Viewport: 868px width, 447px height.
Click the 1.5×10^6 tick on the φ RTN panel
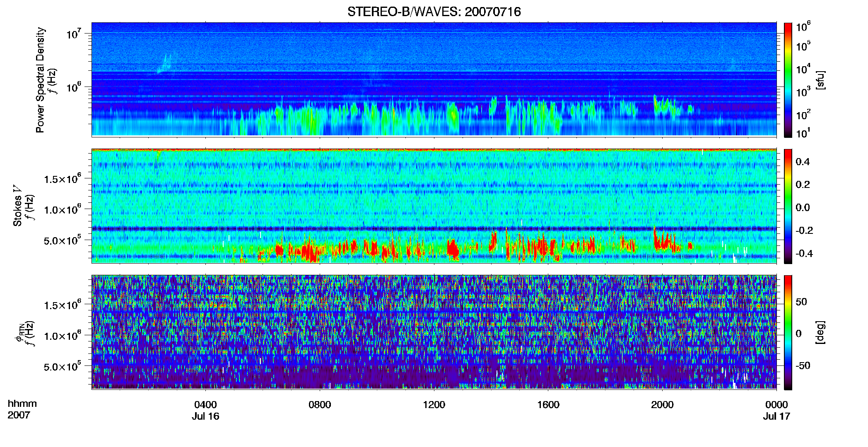[63, 305]
